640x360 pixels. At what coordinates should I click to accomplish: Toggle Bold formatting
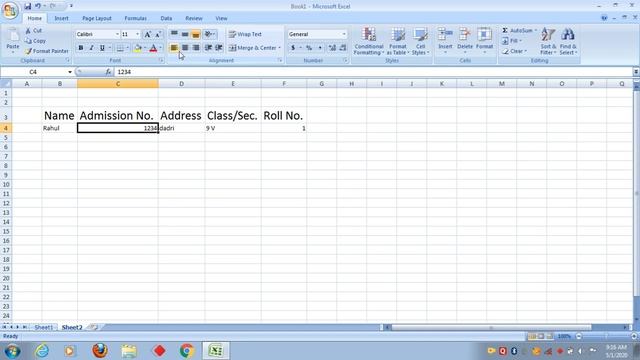click(81, 48)
